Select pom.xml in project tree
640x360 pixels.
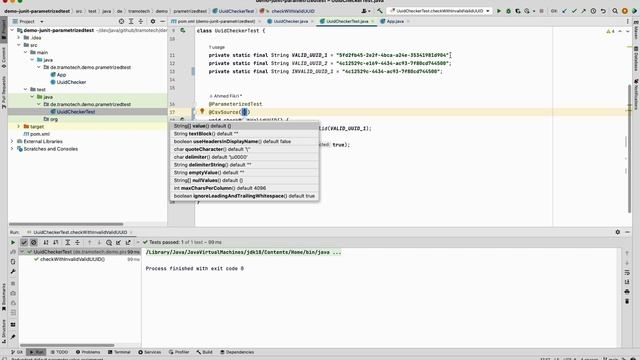click(x=40, y=134)
